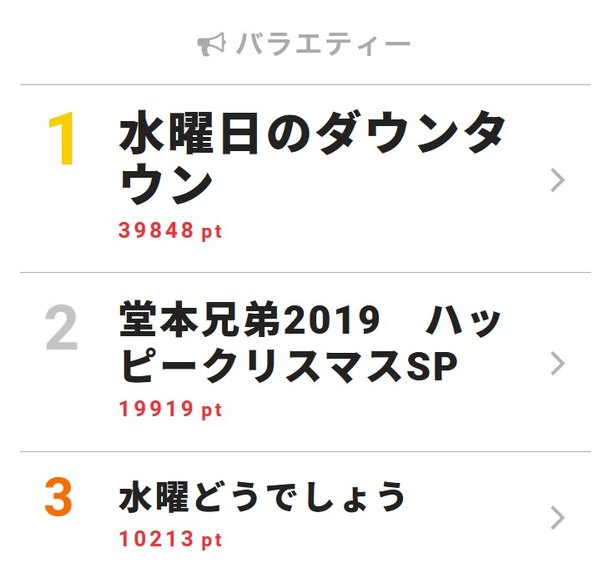Expand the 水曜どうでしょう row chevron

pos(558,517)
